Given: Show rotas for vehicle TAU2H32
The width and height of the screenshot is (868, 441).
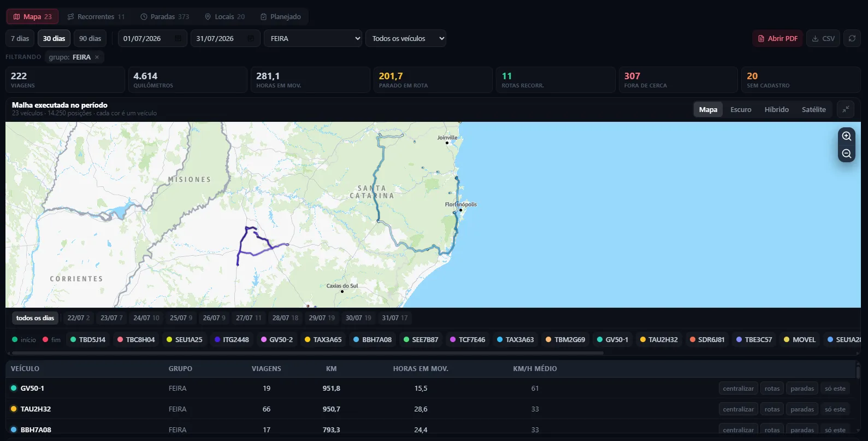Looking at the screenshot, I should pyautogui.click(x=772, y=409).
